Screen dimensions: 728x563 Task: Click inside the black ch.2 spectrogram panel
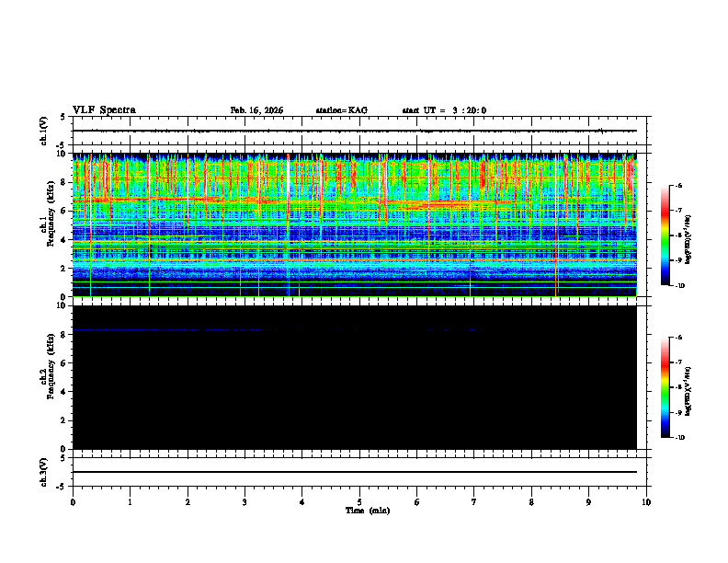click(x=354, y=377)
